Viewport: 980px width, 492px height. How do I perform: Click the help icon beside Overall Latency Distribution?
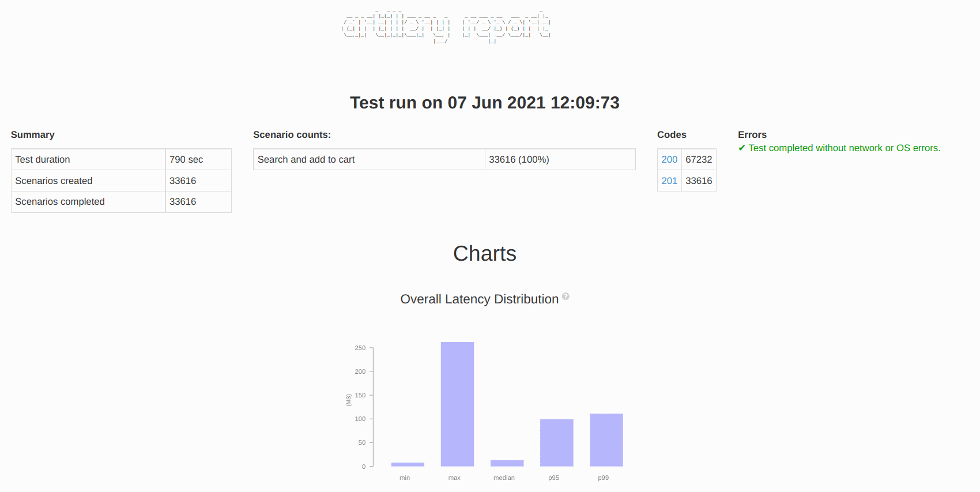[566, 296]
